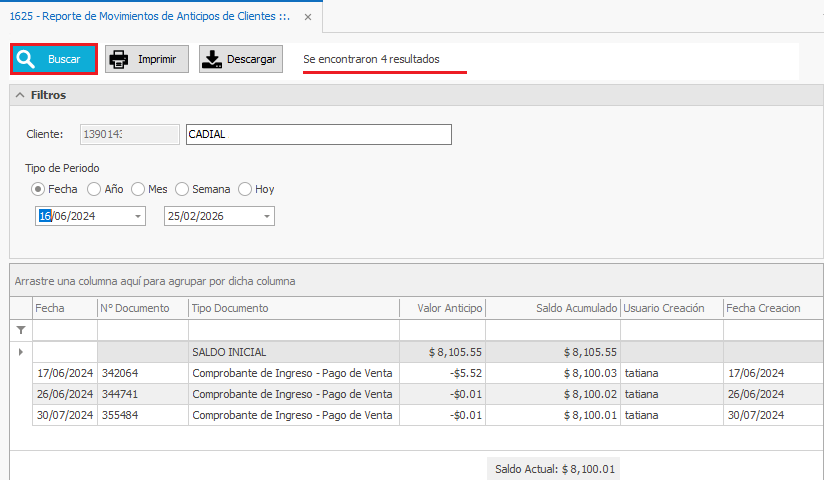Click the CADIAL client name field

[x=318, y=135]
